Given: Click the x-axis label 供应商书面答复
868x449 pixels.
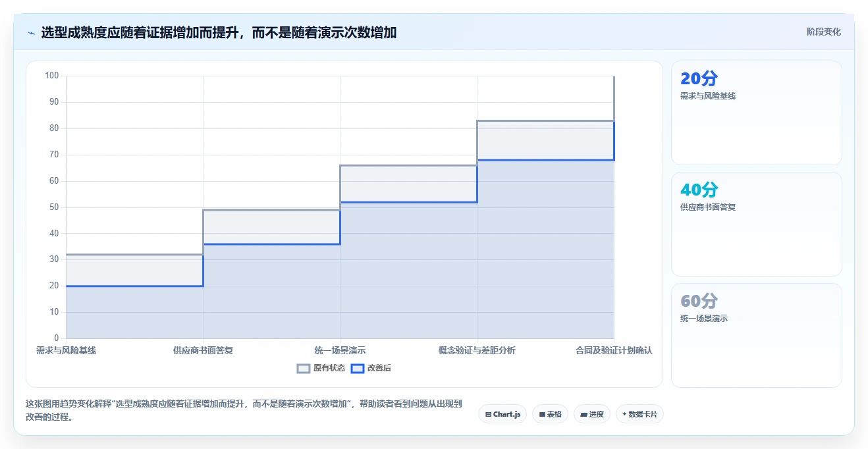Looking at the screenshot, I should [x=203, y=350].
